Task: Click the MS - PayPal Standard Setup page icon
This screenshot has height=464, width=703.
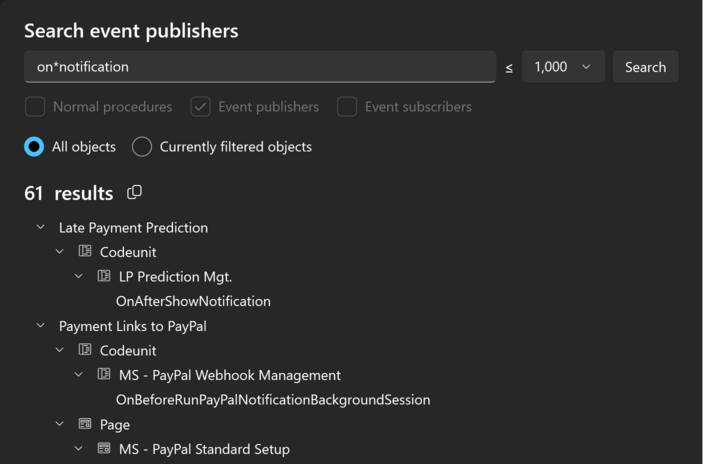Action: click(104, 448)
